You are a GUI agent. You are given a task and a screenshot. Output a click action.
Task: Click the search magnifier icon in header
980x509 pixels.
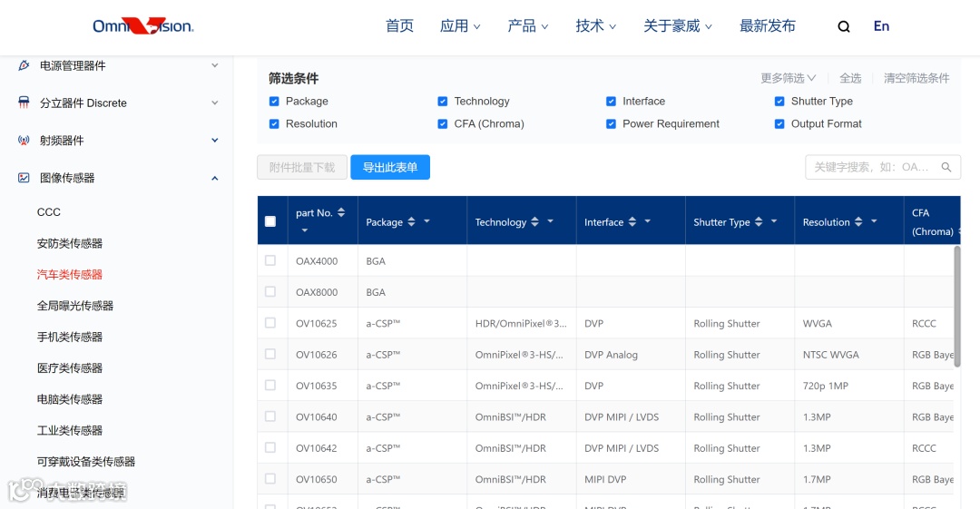[x=844, y=26]
